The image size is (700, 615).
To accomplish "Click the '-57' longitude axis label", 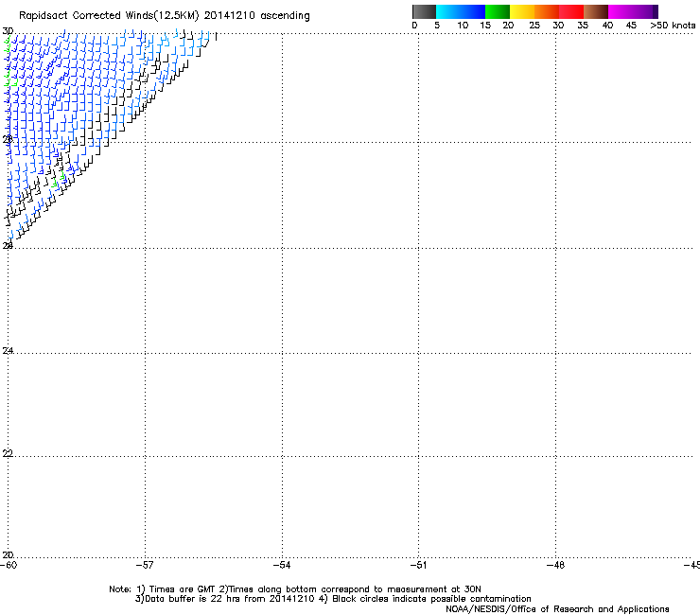I will [x=145, y=565].
